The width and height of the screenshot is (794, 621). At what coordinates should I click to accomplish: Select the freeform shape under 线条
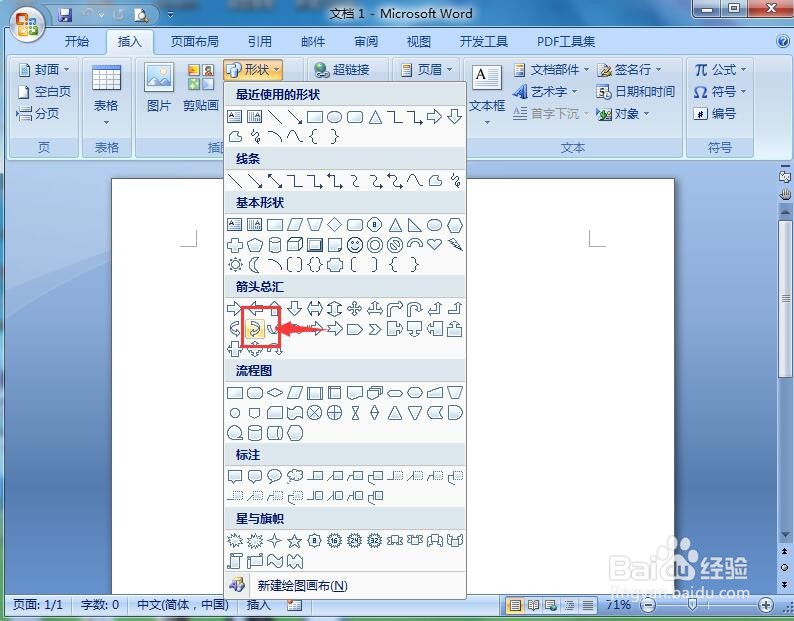pyautogui.click(x=435, y=180)
